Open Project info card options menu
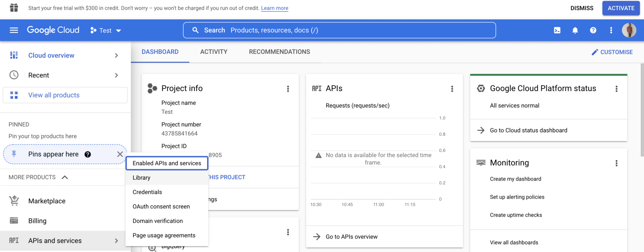The height and width of the screenshot is (252, 644). pyautogui.click(x=288, y=89)
